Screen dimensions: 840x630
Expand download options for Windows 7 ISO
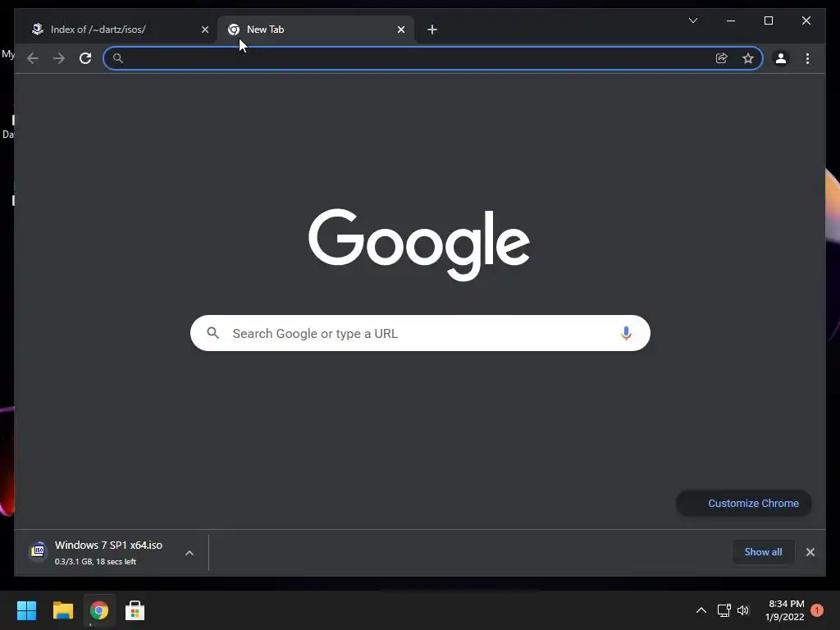click(189, 553)
